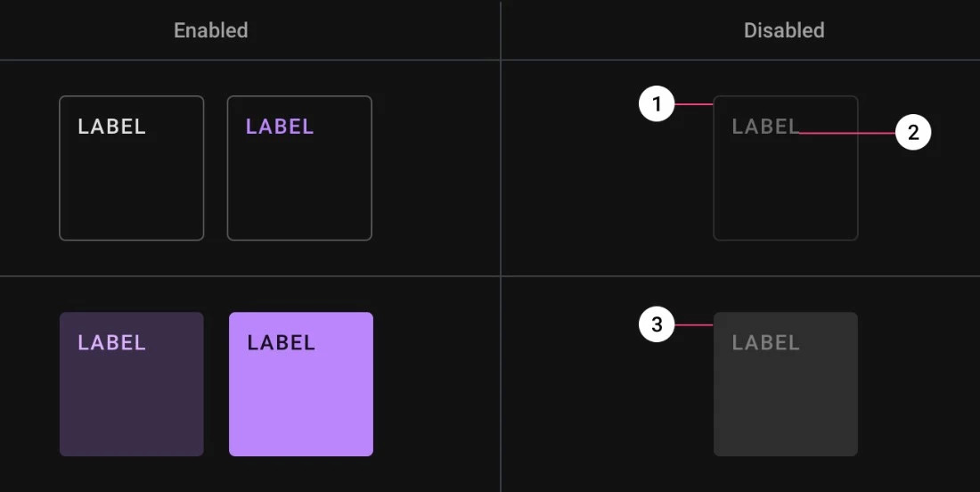Click purple LABEL text in second outlined card
The width and height of the screenshot is (980, 492).
[x=280, y=127]
